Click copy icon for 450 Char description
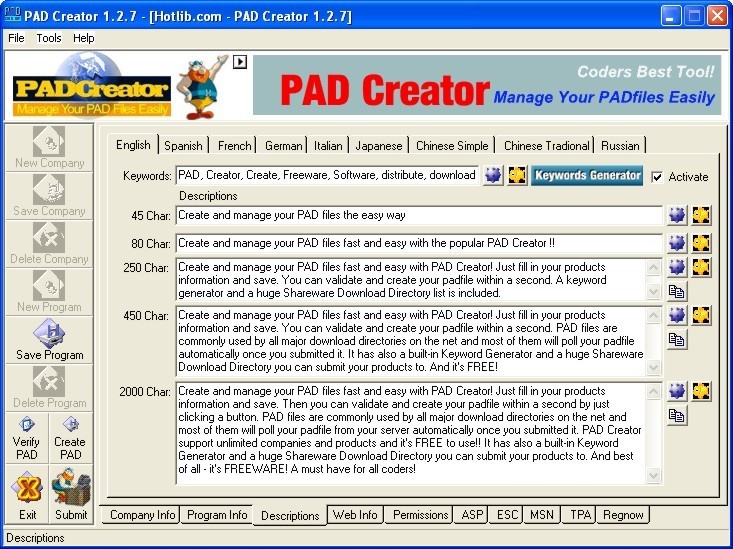 [676, 340]
